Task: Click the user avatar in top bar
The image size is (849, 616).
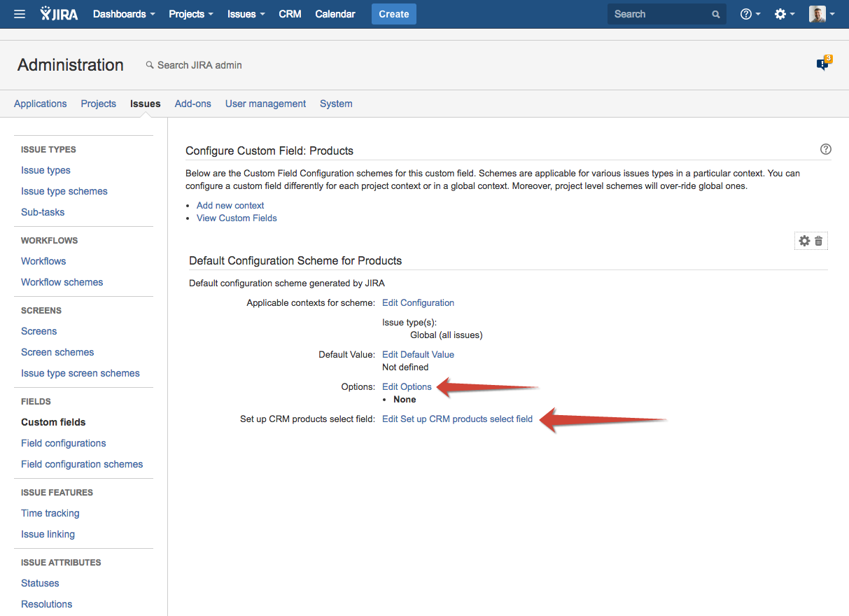Action: tap(817, 14)
